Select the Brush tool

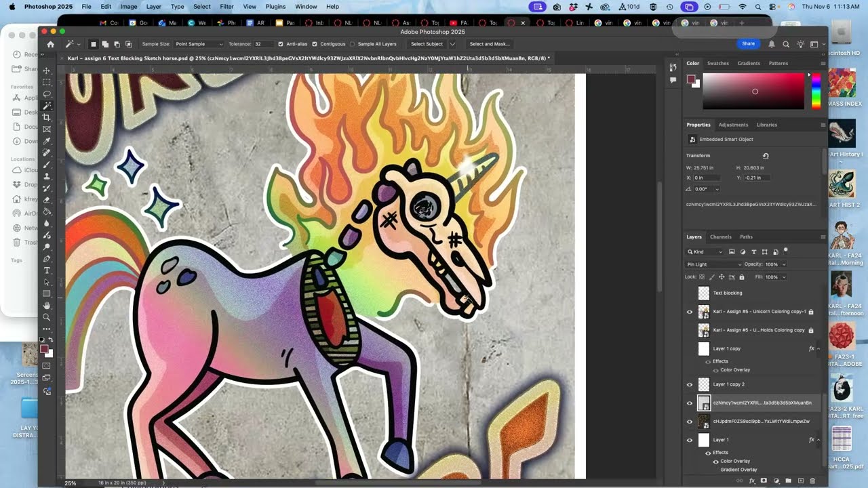coord(47,165)
